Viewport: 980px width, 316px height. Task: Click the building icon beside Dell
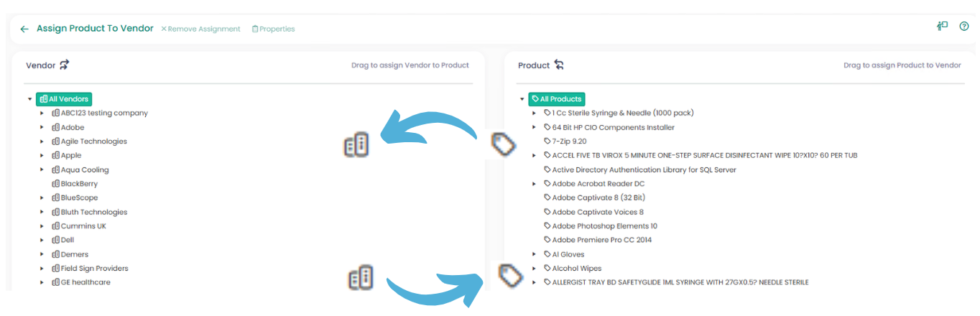point(55,240)
